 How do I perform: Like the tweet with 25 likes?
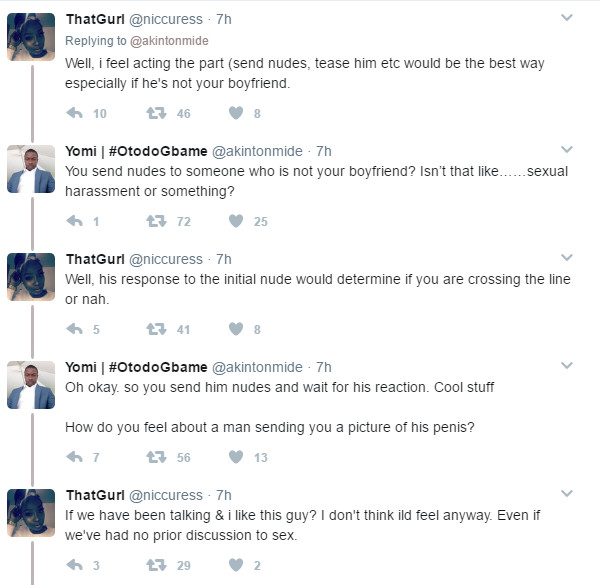tap(236, 221)
